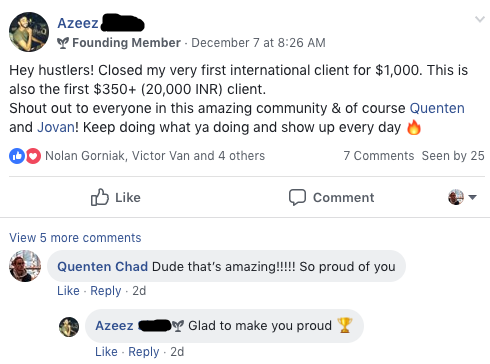Reply to Azeez's 'Glad to make you proud' comment

[144, 352]
